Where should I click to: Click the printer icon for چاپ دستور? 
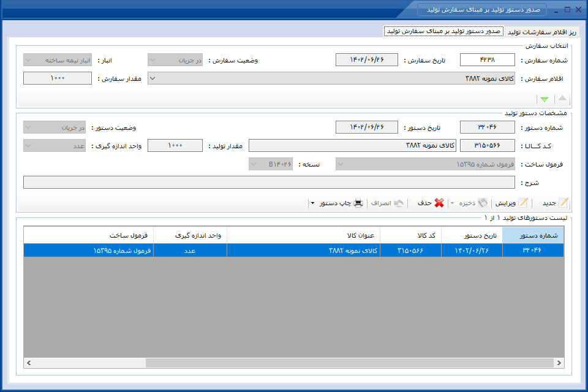(x=358, y=203)
